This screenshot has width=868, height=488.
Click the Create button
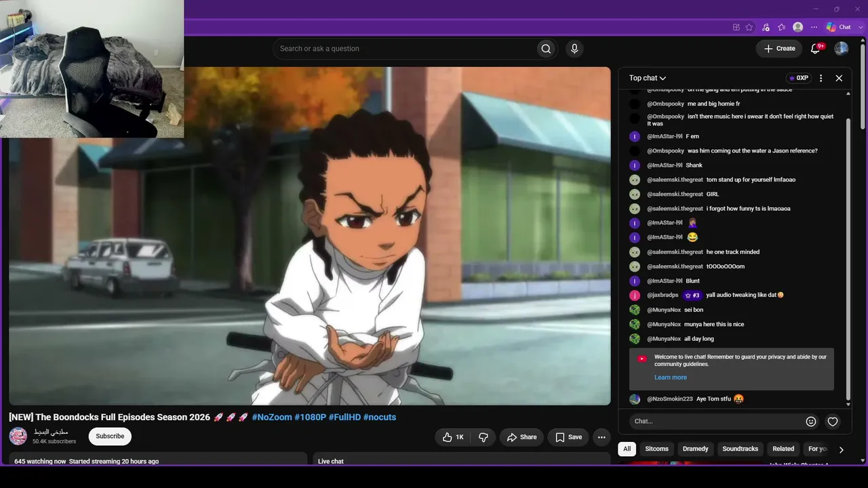coord(779,49)
